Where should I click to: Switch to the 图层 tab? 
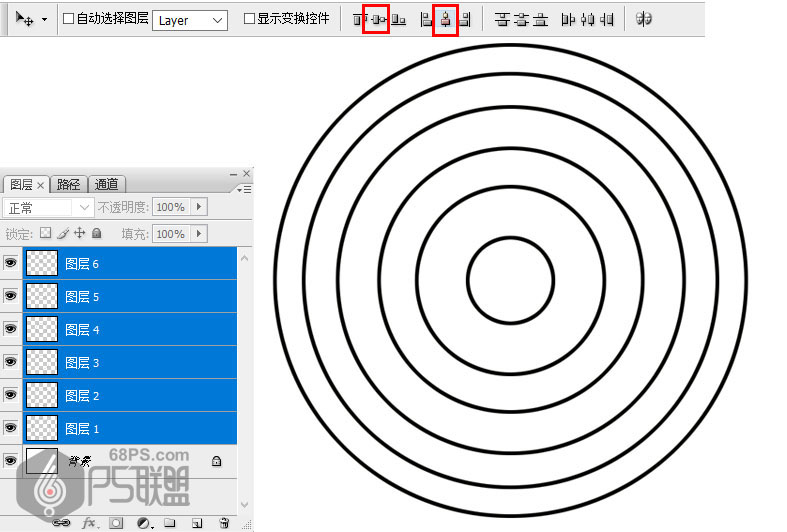tap(21, 185)
